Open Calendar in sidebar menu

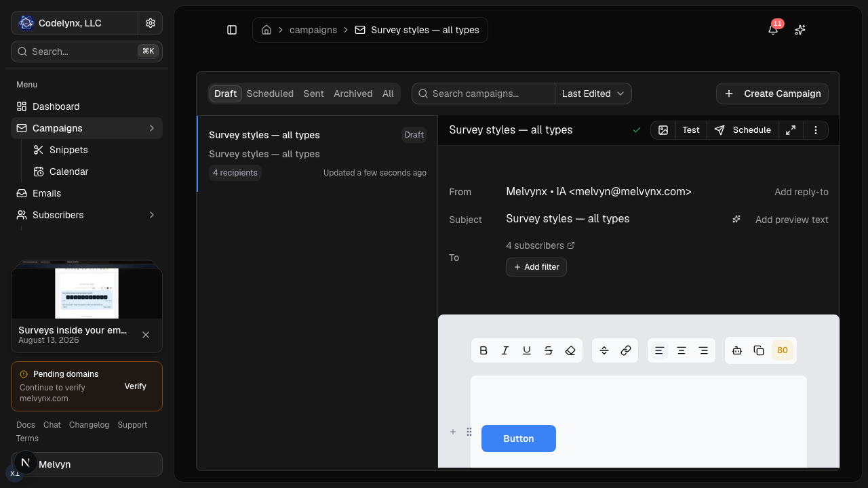pyautogui.click(x=95, y=171)
